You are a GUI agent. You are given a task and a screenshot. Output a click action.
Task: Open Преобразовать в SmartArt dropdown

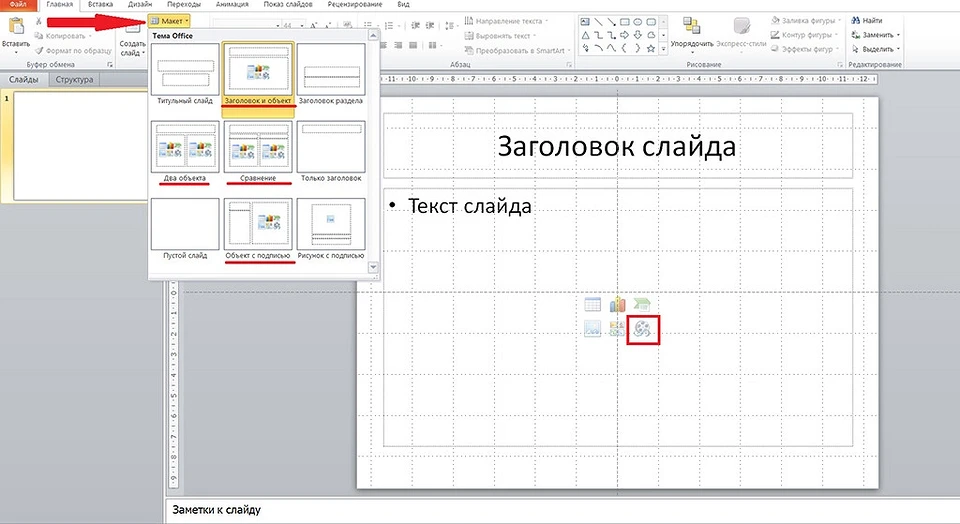(x=518, y=50)
